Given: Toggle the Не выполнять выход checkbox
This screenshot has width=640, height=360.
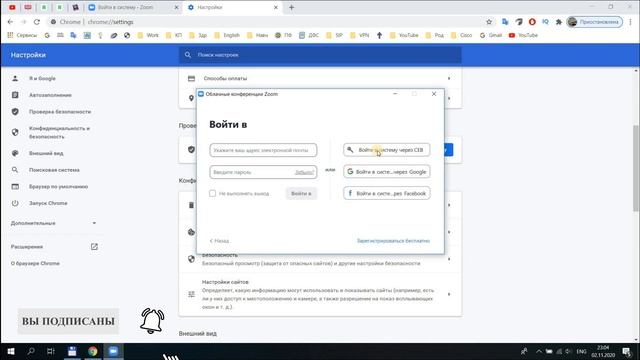Looking at the screenshot, I should (x=212, y=193).
